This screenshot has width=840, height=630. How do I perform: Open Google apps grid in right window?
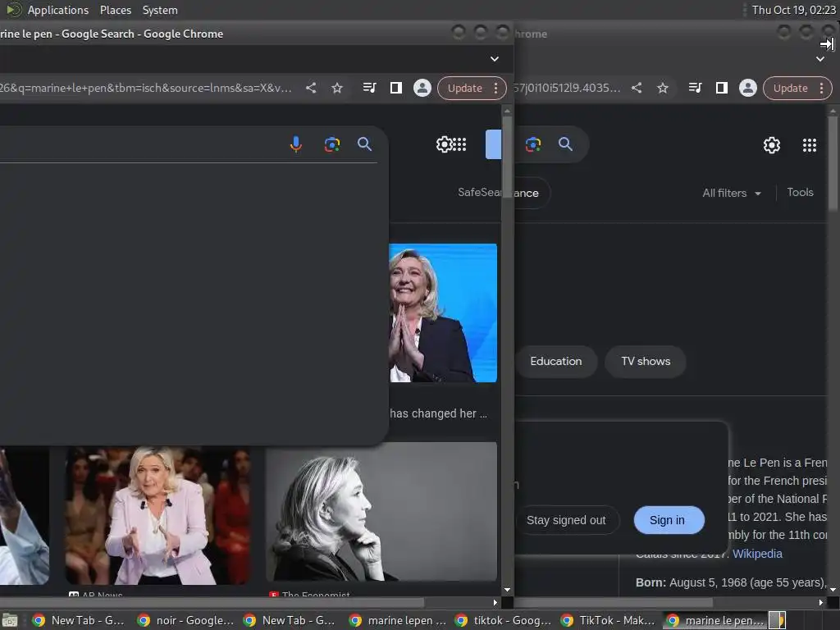pos(810,145)
